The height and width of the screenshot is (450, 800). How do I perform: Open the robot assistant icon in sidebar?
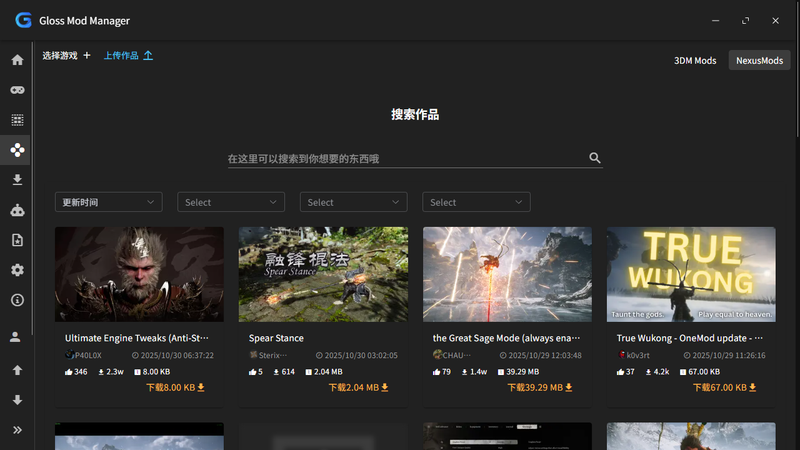pos(17,210)
